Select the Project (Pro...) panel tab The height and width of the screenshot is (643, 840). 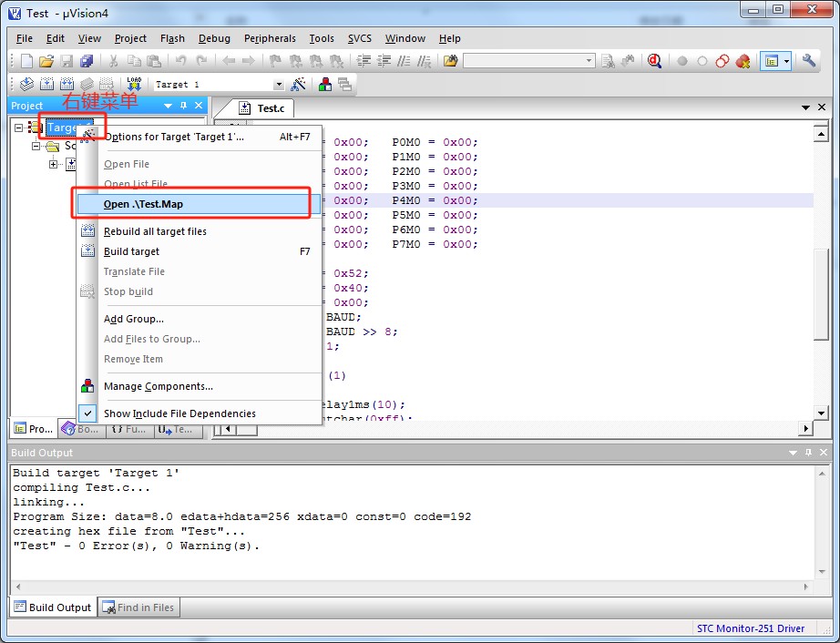coord(34,429)
